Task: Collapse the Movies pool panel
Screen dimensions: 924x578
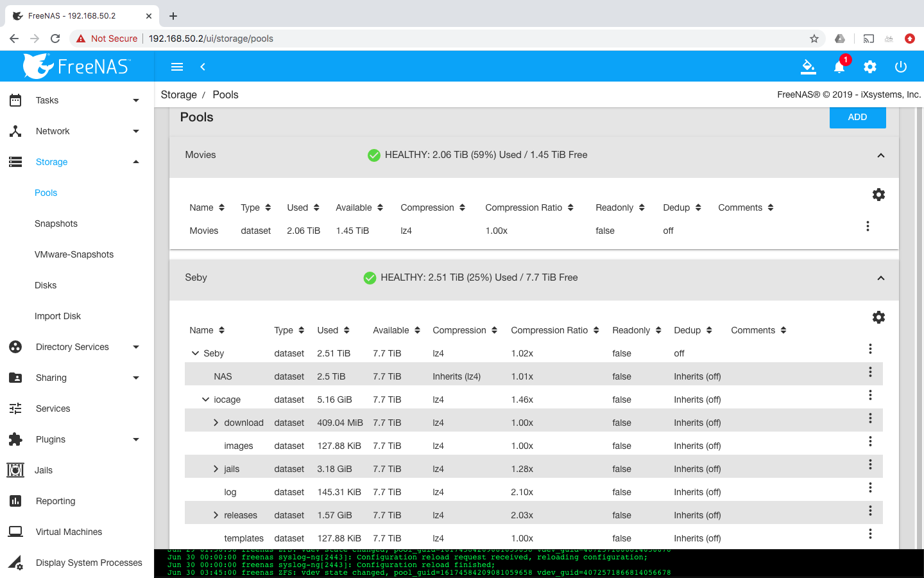Action: (881, 155)
